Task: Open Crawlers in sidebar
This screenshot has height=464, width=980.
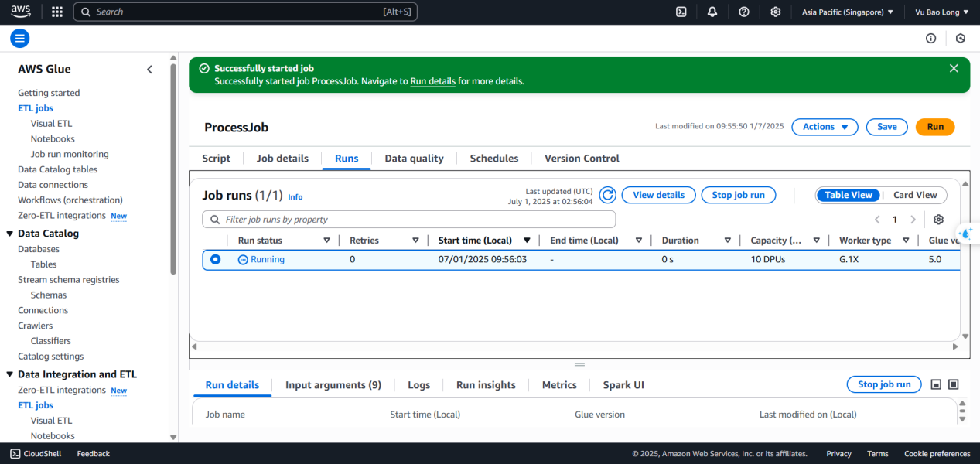Action: [36, 326]
